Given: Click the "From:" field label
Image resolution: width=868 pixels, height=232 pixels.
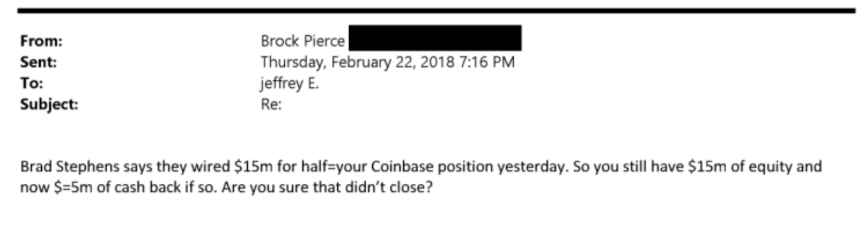Looking at the screenshot, I should pos(41,41).
